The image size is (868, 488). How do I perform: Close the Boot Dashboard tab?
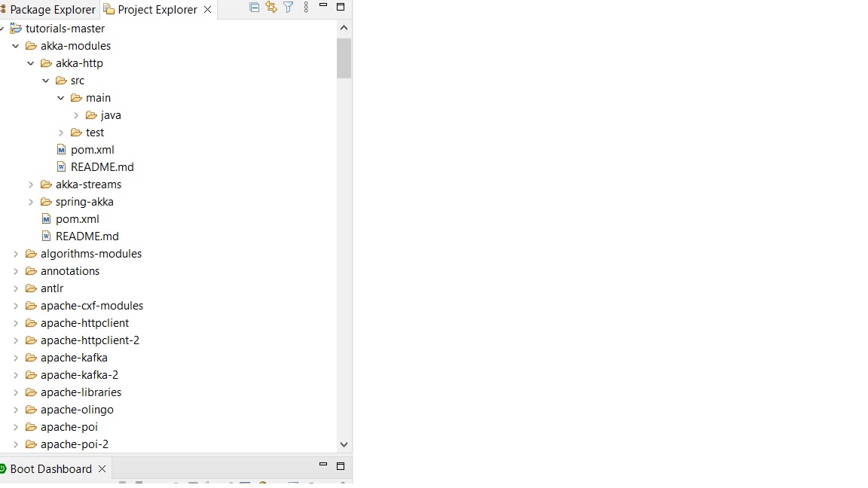click(102, 468)
